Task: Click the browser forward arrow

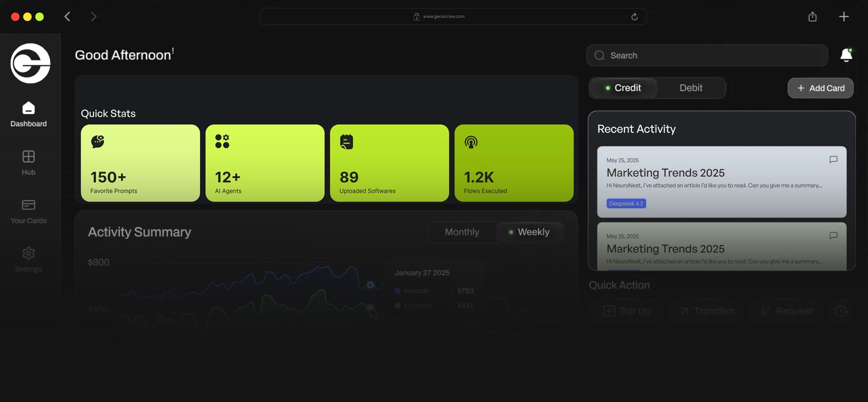Action: [x=93, y=16]
